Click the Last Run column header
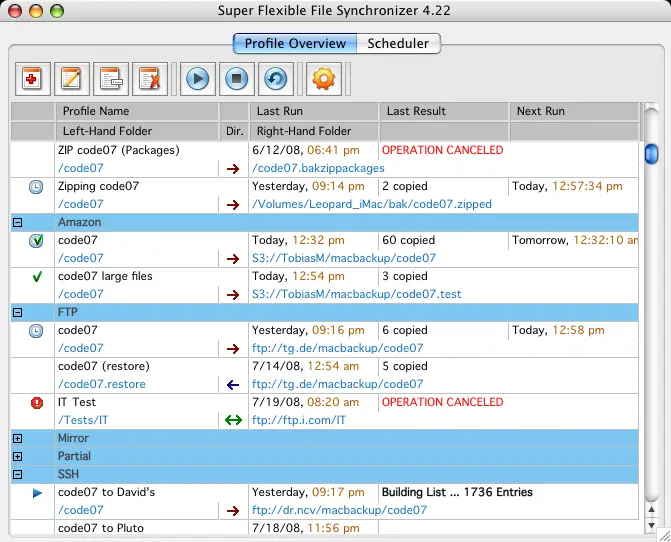The image size is (671, 542). pyautogui.click(x=314, y=111)
